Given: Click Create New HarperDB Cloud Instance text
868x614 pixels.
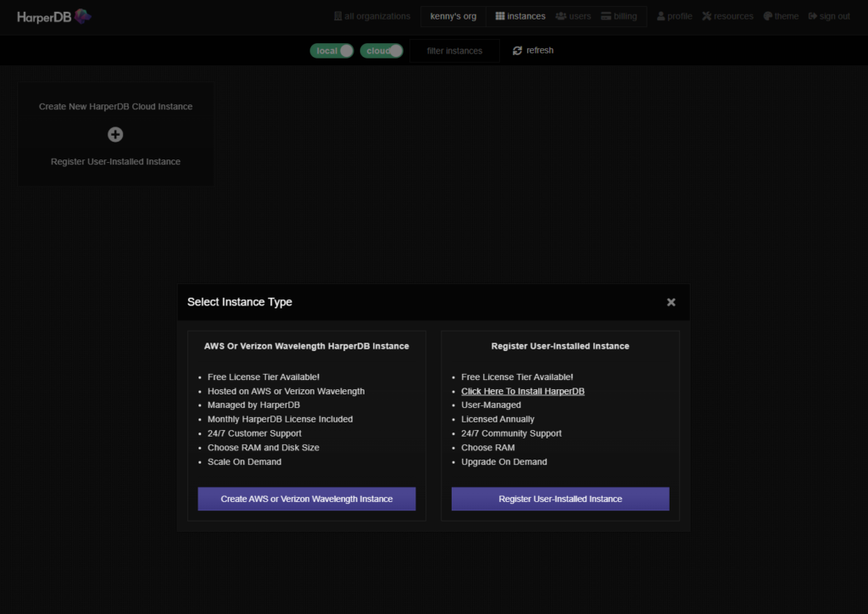Looking at the screenshot, I should (115, 106).
